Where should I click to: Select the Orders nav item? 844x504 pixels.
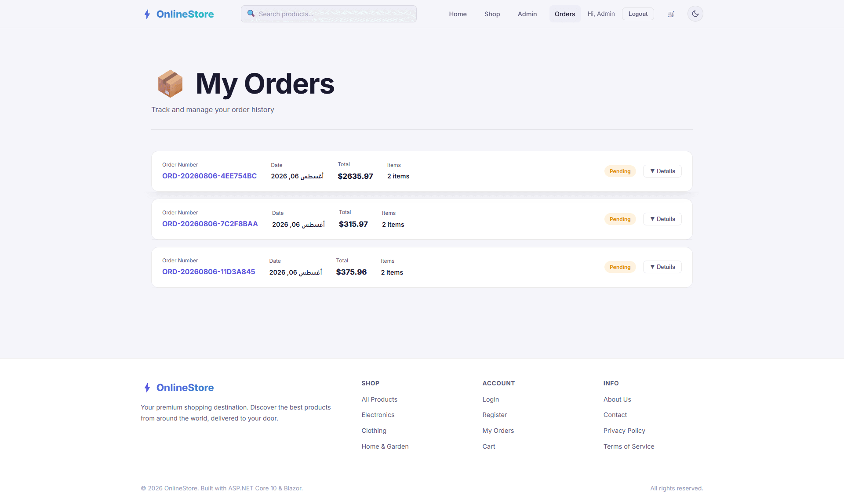coord(565,14)
